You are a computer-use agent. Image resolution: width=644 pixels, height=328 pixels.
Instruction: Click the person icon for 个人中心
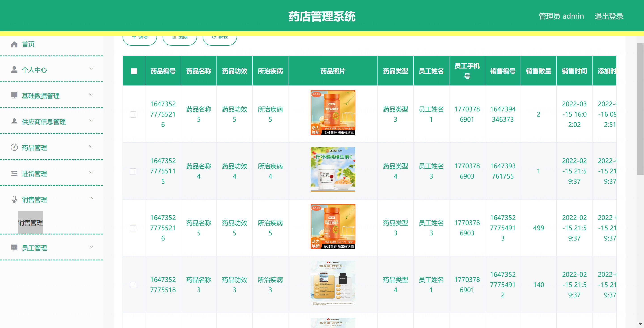(x=14, y=70)
